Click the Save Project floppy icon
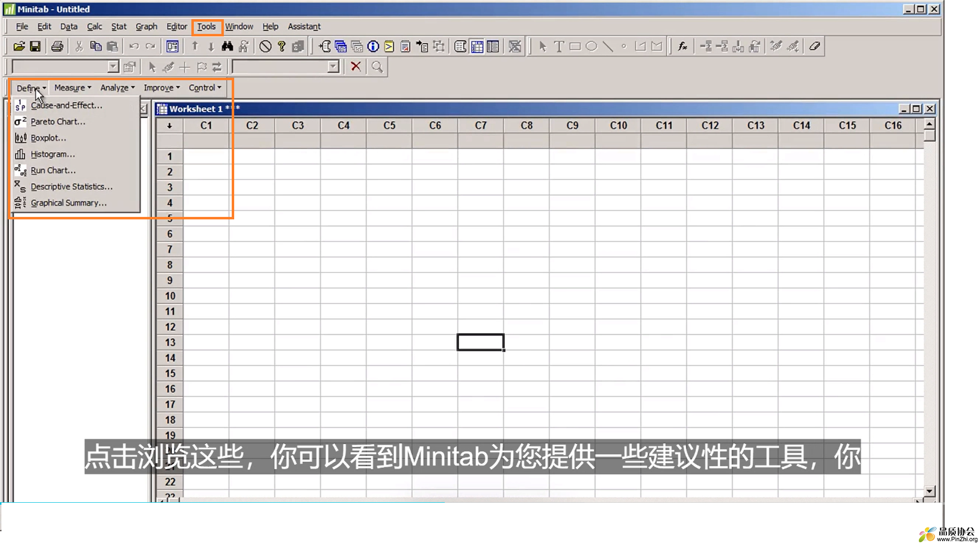The height and width of the screenshot is (545, 980). [x=35, y=46]
